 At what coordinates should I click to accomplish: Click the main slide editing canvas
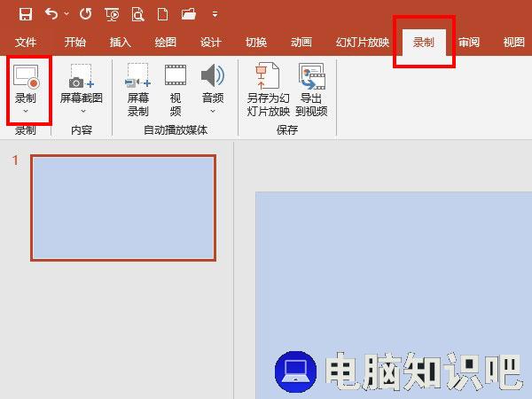coord(394,295)
